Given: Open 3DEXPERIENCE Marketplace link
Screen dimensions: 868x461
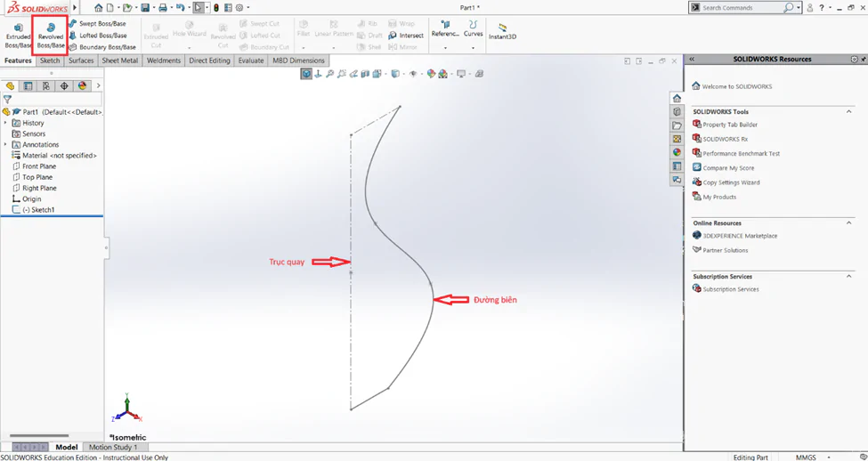Looking at the screenshot, I should click(735, 236).
